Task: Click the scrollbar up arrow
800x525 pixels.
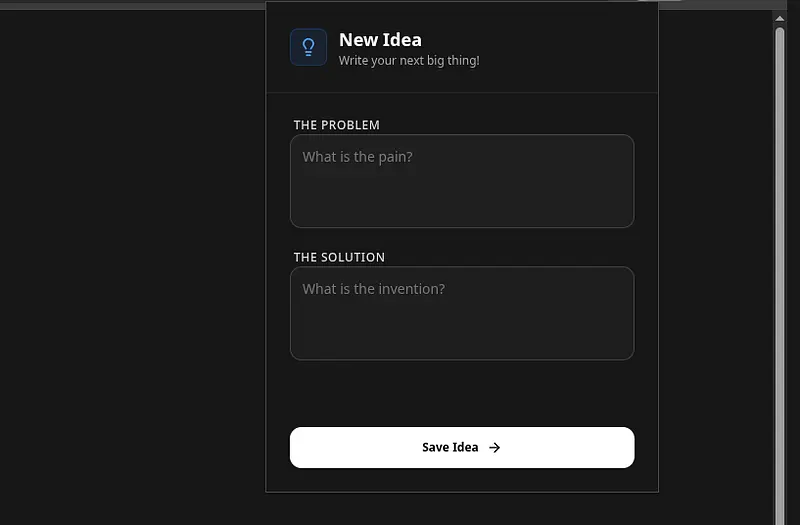Action: point(780,18)
